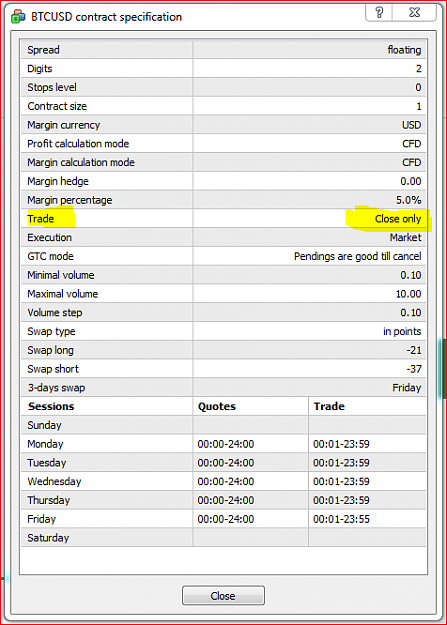Select the 'Contract size' row label

click(x=57, y=106)
